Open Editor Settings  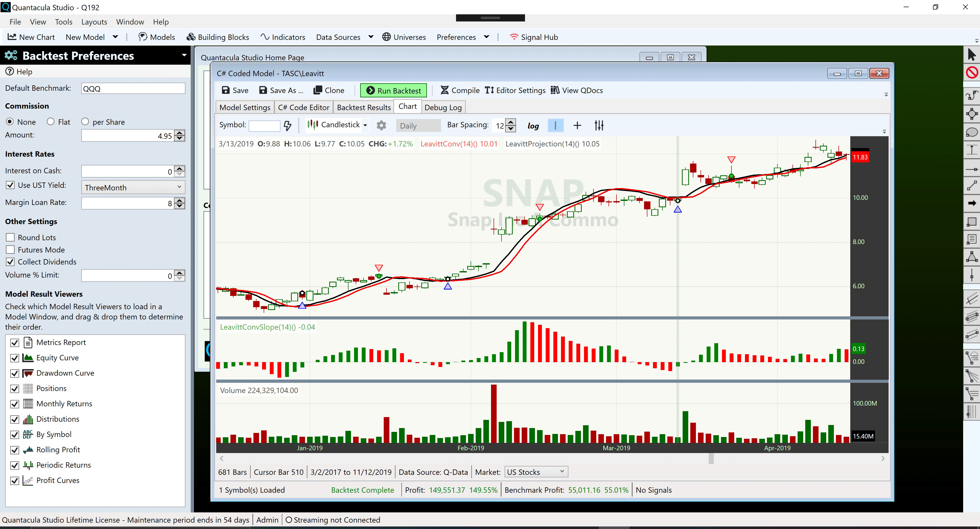pyautogui.click(x=515, y=90)
